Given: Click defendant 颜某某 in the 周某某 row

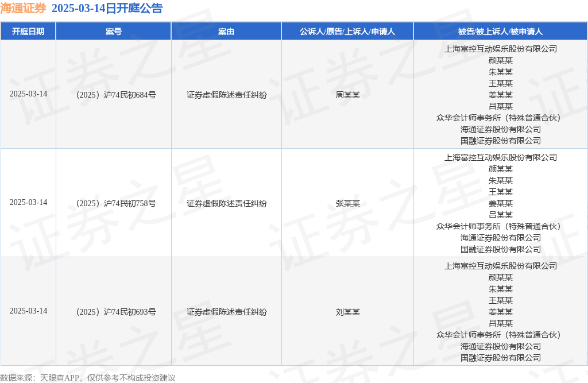Looking at the screenshot, I should pos(501,60).
